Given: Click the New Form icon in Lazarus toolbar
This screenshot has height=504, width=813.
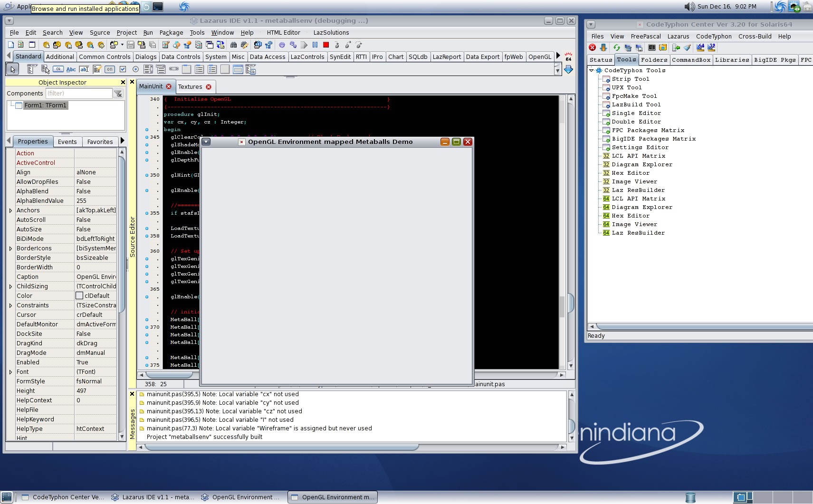Looking at the screenshot, I should pyautogui.click(x=32, y=45).
